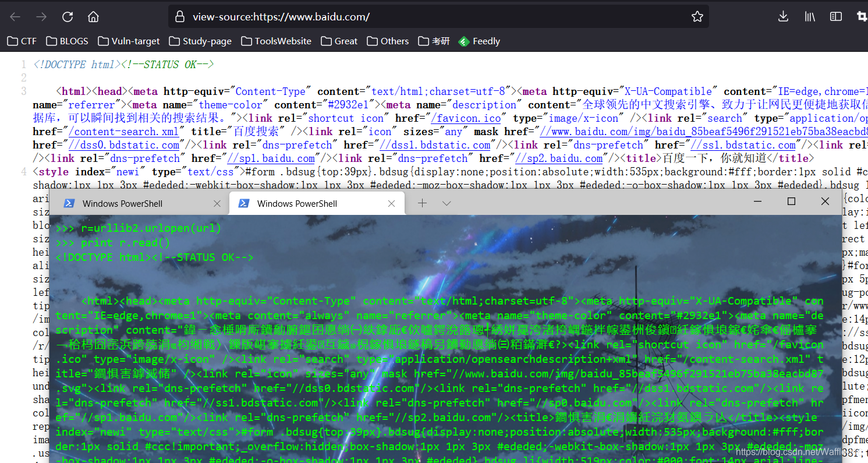
Task: Open the Feedly bookmark
Action: click(x=480, y=41)
